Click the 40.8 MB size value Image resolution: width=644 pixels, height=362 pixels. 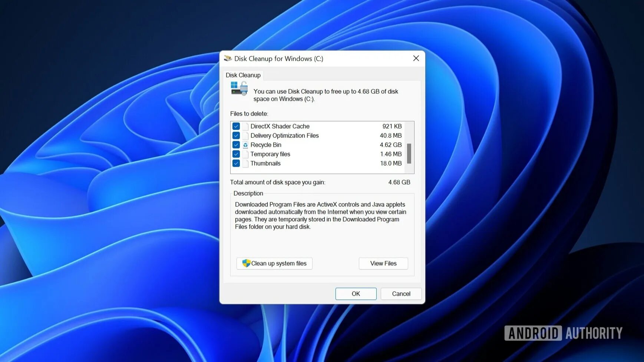[x=391, y=136]
